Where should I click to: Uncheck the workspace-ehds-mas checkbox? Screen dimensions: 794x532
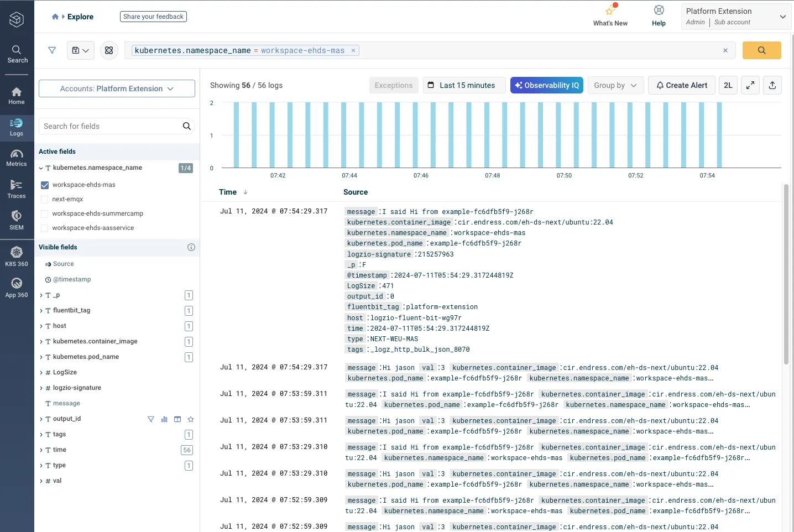click(45, 185)
